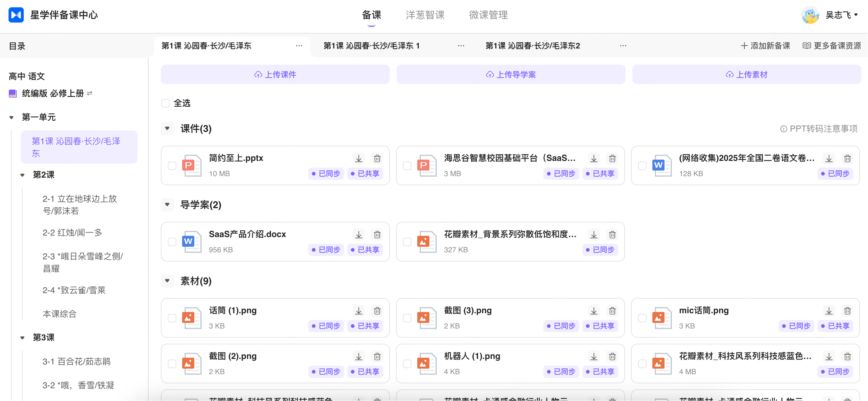The width and height of the screenshot is (868, 401).
Task: Download 机器人 (1).png
Action: coord(594,357)
